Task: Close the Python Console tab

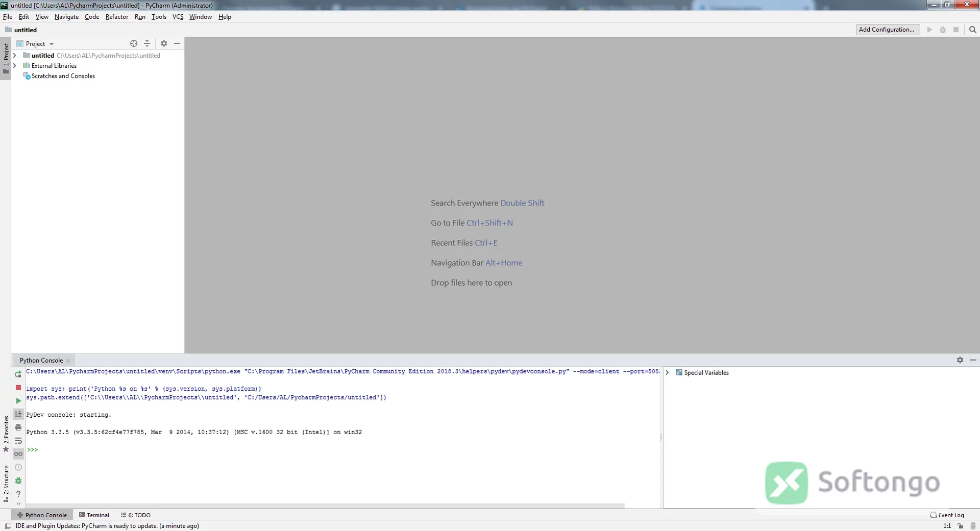Action: (x=68, y=361)
